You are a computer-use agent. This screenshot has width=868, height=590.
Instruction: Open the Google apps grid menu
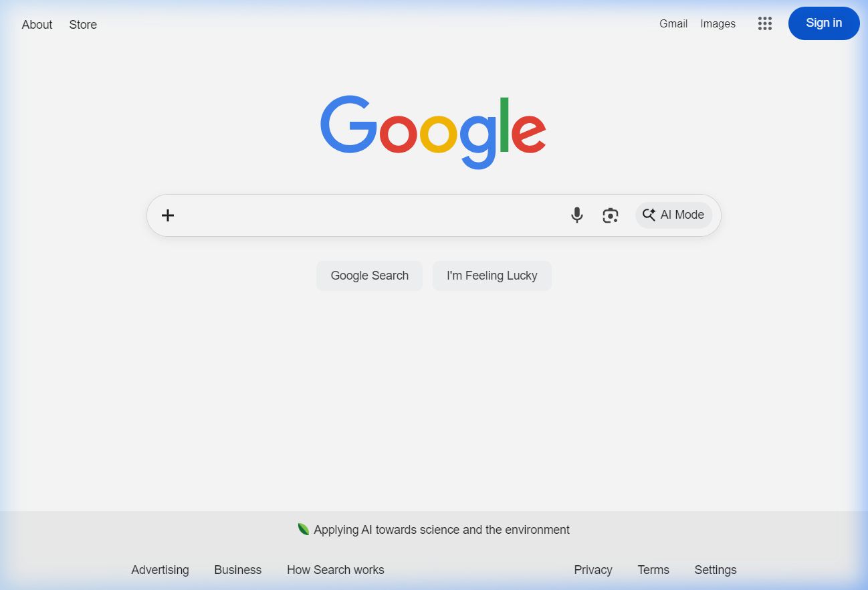pos(765,23)
